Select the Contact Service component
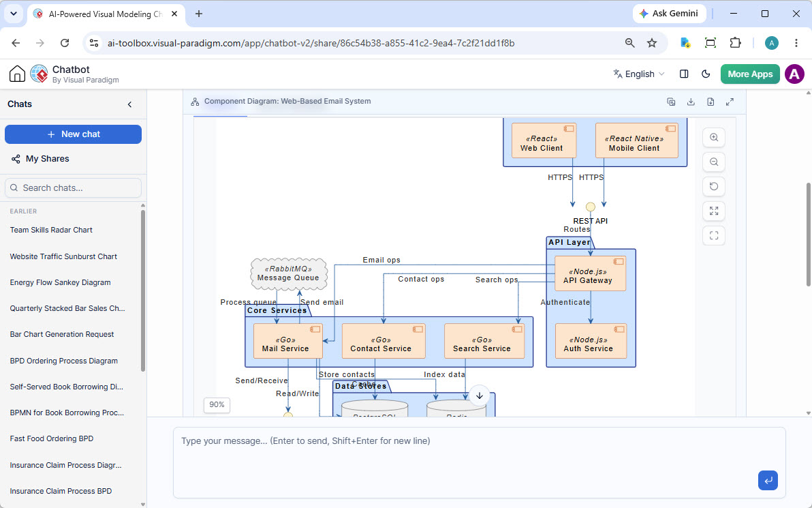Viewport: 812px width, 508px height. click(x=384, y=341)
